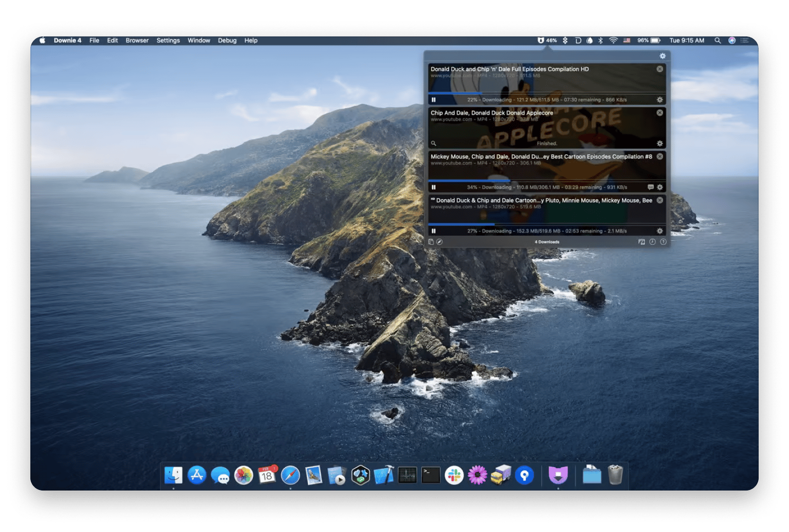
Task: Launch Safari from the Dock
Action: click(290, 475)
